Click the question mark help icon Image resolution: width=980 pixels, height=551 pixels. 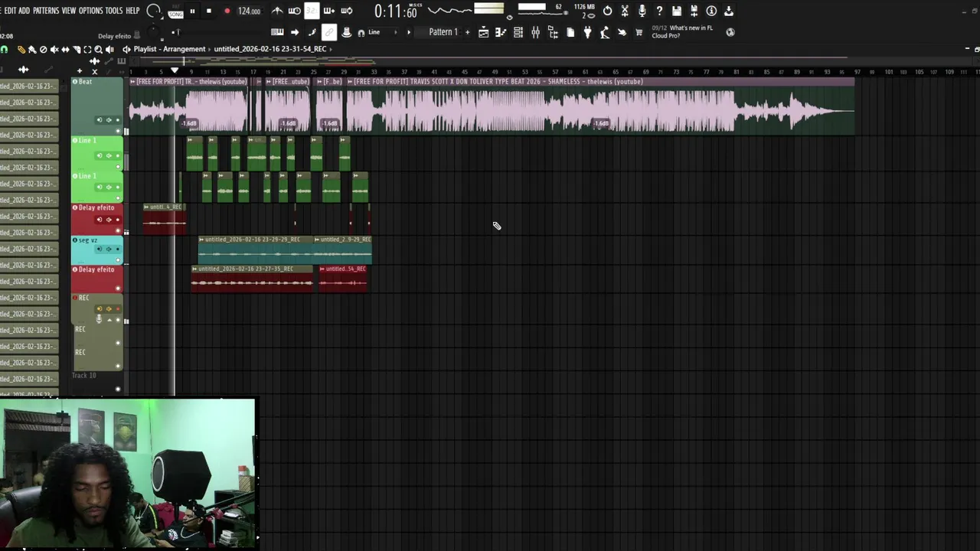point(659,11)
